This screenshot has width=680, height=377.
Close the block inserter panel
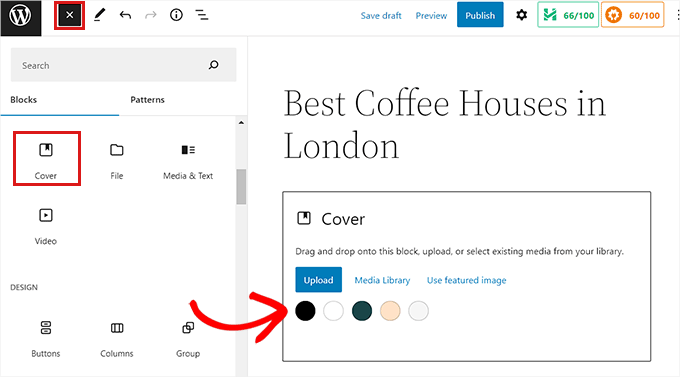point(69,16)
